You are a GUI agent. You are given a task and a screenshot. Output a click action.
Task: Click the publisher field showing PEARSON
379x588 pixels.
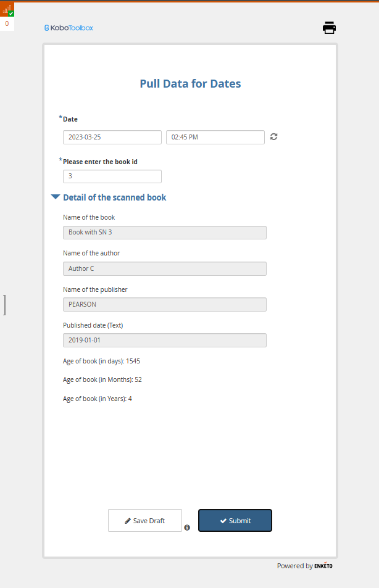click(164, 304)
